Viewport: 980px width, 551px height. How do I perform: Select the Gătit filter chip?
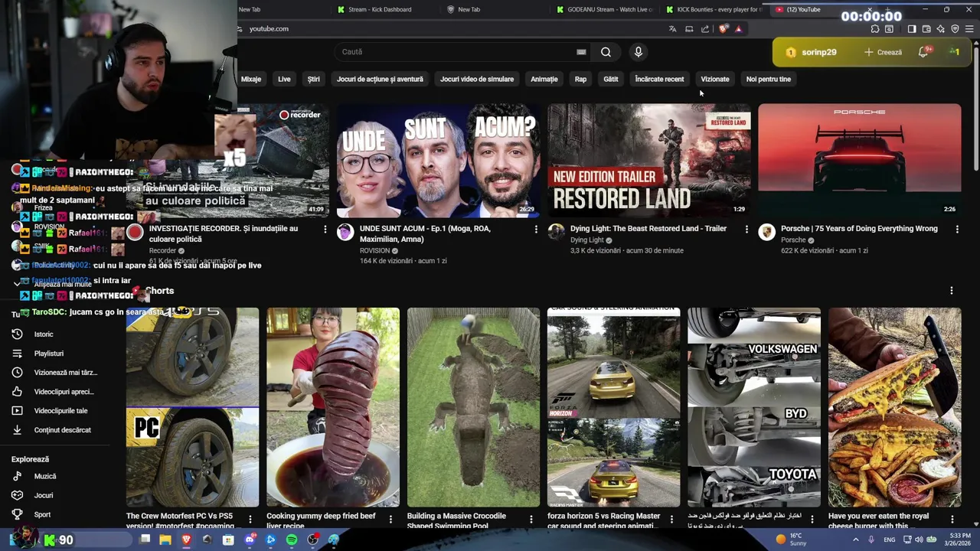(x=610, y=79)
